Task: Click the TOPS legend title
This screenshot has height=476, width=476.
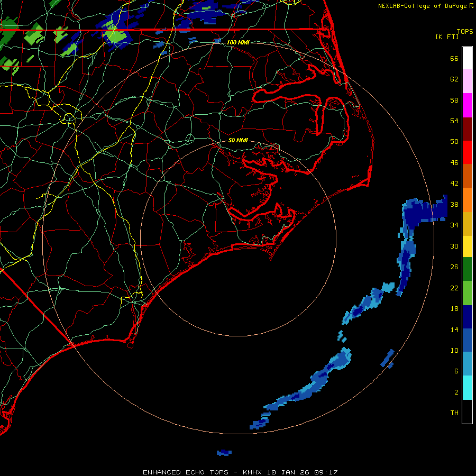Action: tap(465, 31)
